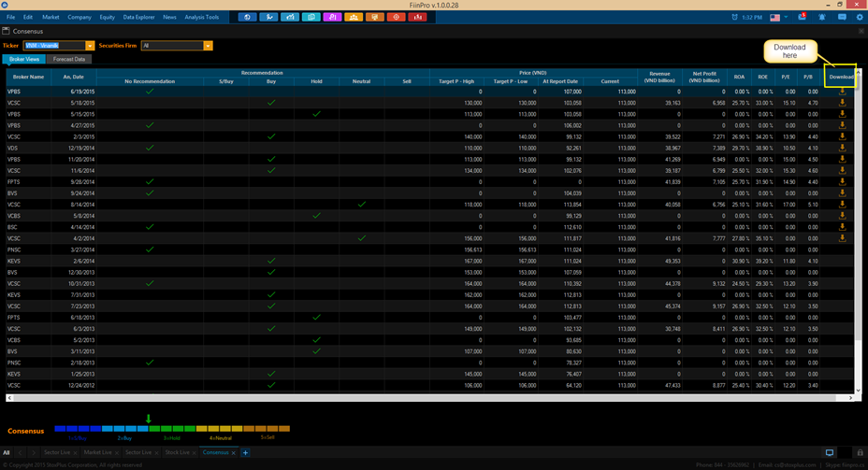
Task: Click horizontal scrollbar right arrow
Action: 851,397
